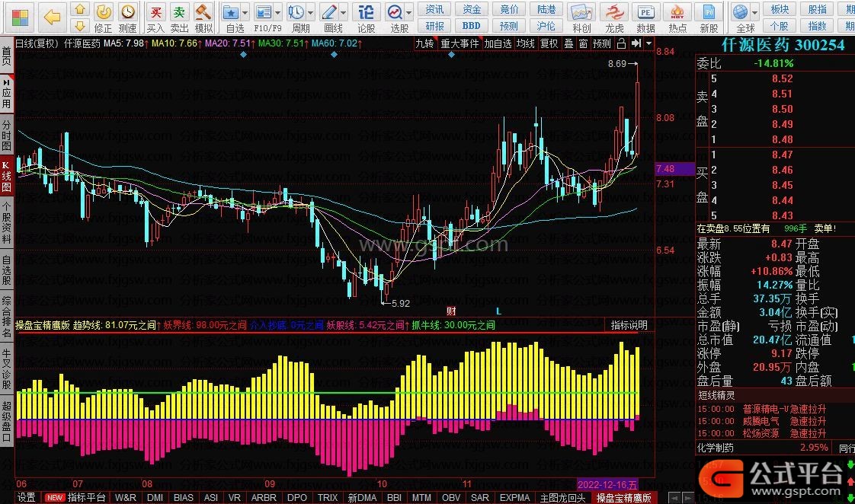Add the stock with 加自选
Viewport: 855px width, 504px height.
tap(498, 43)
